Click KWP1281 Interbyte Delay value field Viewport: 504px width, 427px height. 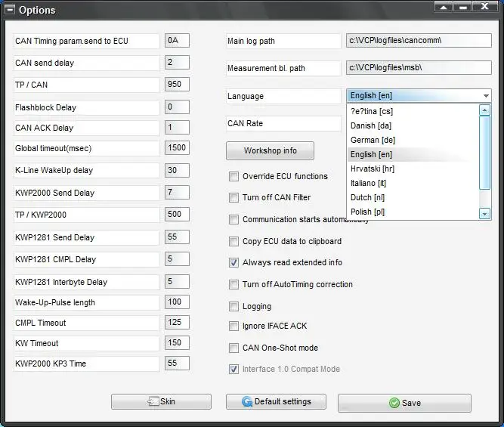coord(177,281)
